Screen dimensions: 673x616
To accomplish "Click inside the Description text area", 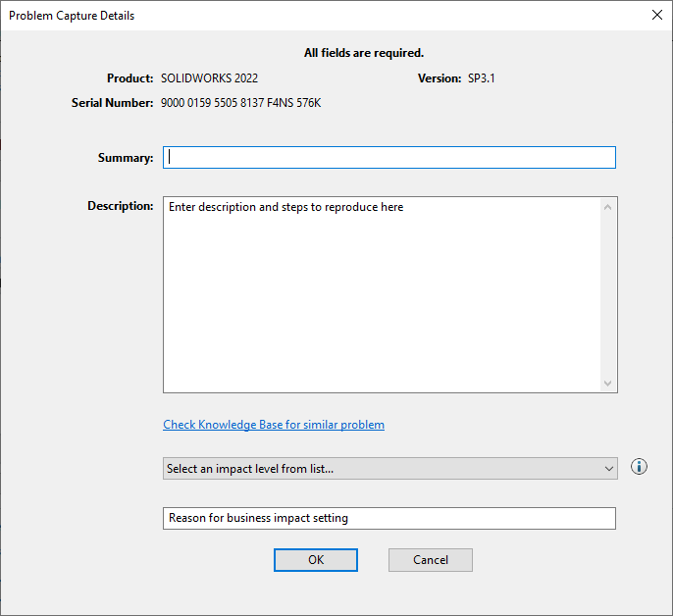I will pyautogui.click(x=383, y=294).
